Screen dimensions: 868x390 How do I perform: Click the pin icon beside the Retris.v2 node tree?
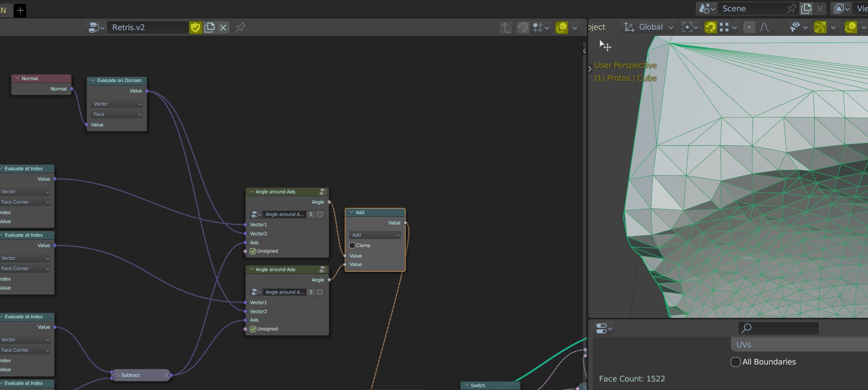[240, 28]
